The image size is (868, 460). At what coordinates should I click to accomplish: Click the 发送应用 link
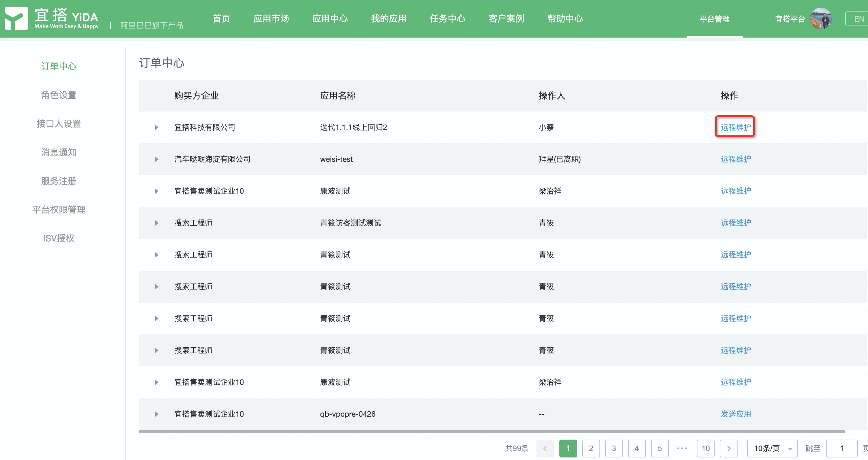coord(736,414)
